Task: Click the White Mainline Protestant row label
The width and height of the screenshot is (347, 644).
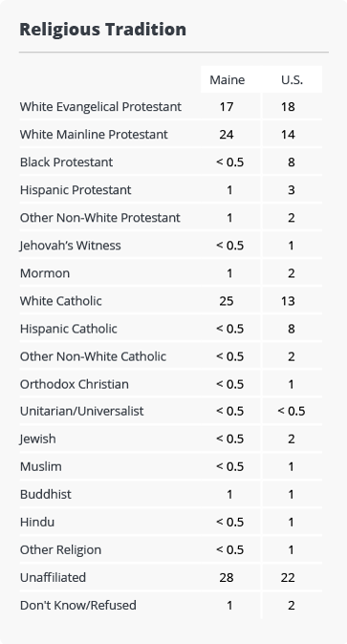Action: (x=94, y=135)
